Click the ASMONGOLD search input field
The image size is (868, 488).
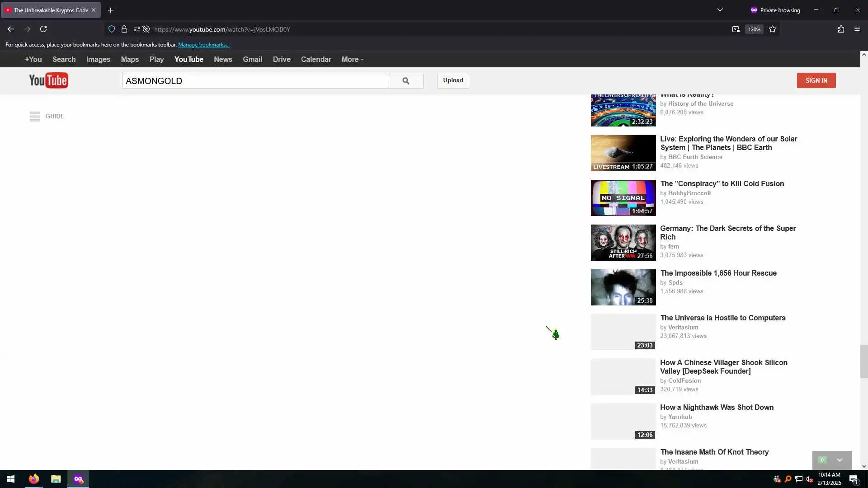[255, 81]
